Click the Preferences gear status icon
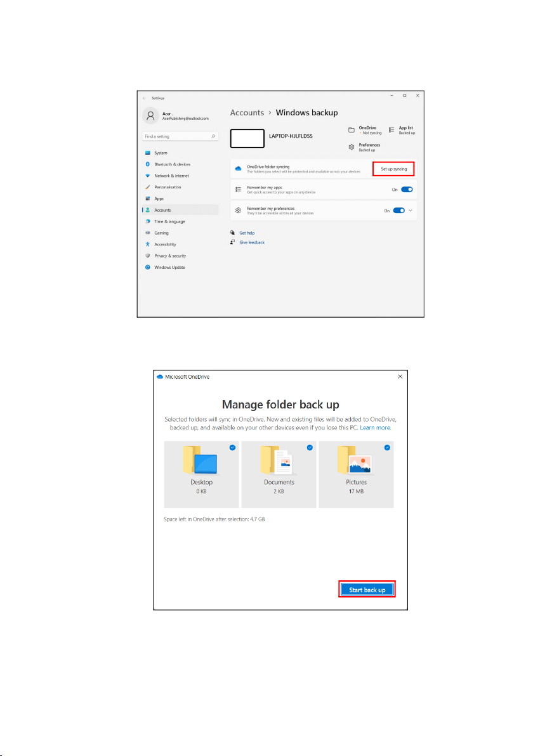The height and width of the screenshot is (756, 533). (x=351, y=147)
